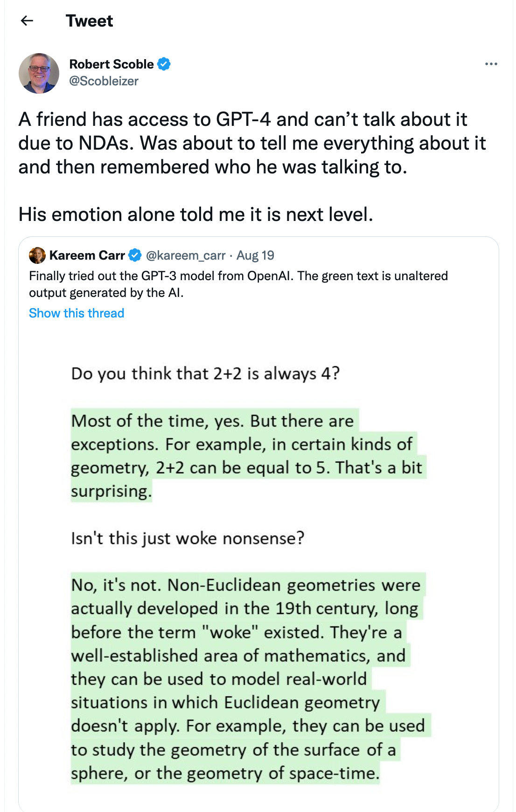Open Kareem Carr's name link
This screenshot has width=516, height=812.
pos(87,255)
